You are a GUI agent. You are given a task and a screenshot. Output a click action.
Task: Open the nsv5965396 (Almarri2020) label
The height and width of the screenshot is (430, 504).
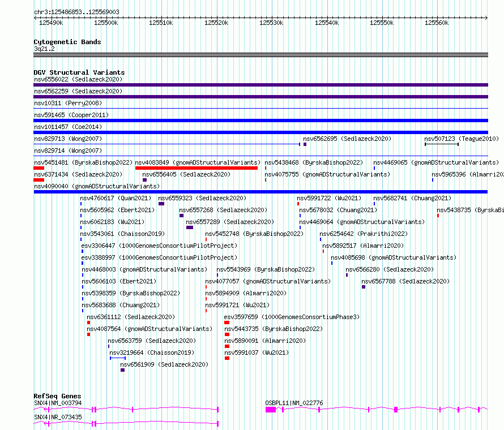[468, 174]
